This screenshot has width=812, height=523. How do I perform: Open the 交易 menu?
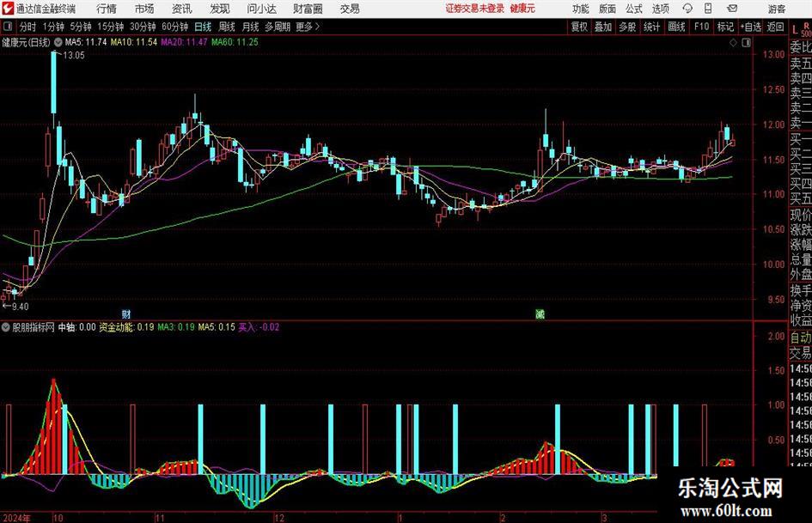[x=350, y=9]
